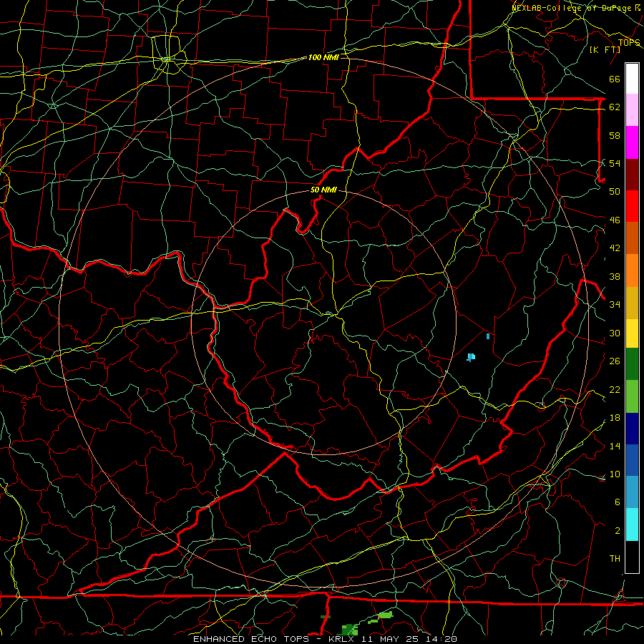Select the dark red (maroon) legend swatch

632,175
